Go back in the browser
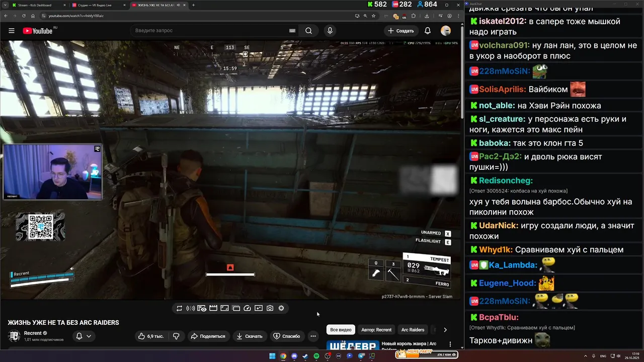 5,16
